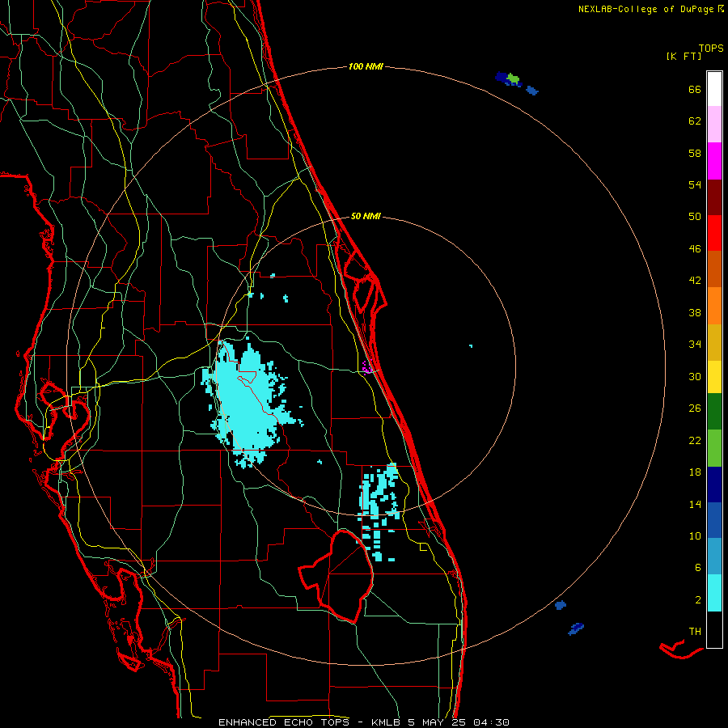This screenshot has width=728, height=728.
Task: Pick the yellow legend swatch
Action: (714, 377)
